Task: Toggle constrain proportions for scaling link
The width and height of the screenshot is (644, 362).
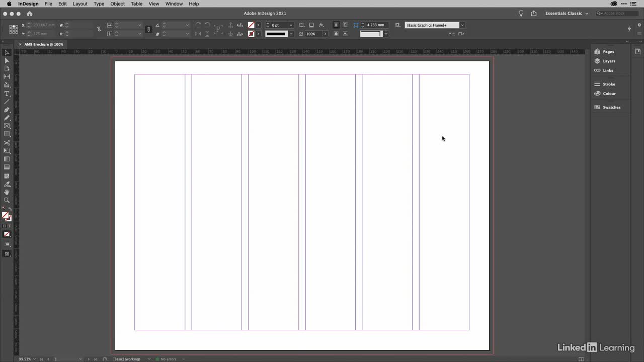Action: pos(148,29)
